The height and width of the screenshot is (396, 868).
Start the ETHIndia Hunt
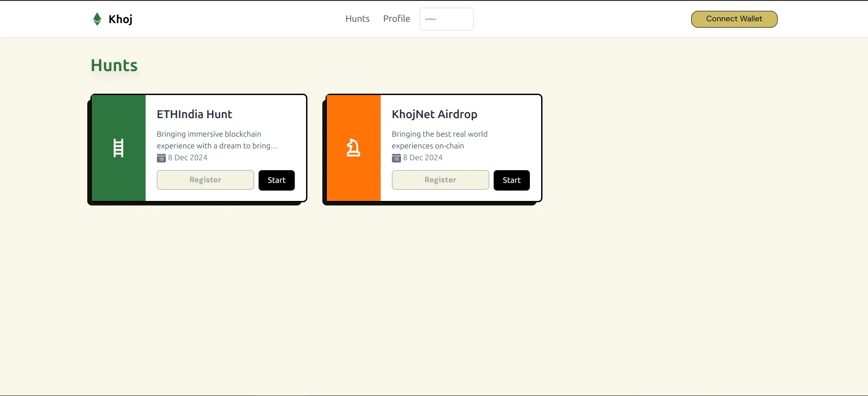click(276, 180)
